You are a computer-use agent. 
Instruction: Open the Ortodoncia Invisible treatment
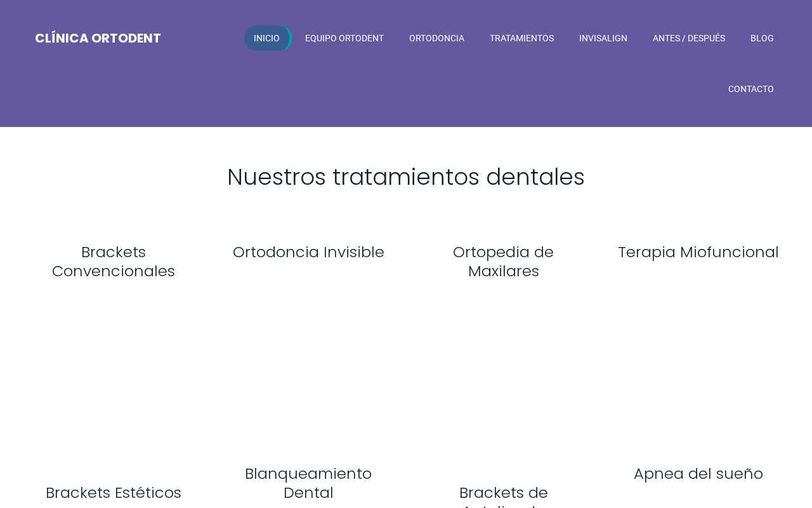tap(308, 252)
